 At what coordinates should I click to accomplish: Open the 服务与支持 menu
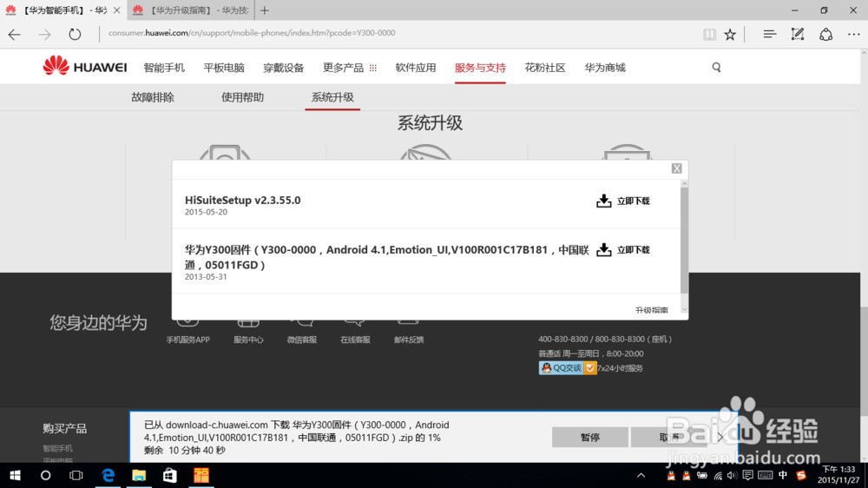(x=480, y=68)
